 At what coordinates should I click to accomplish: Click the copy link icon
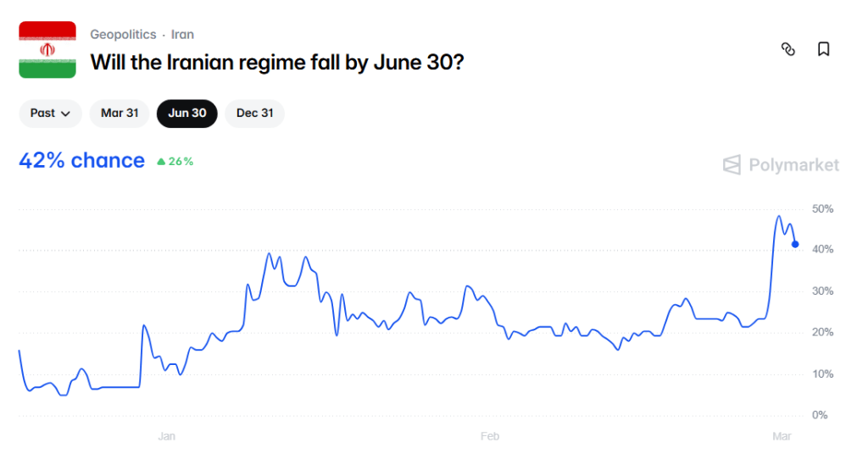pos(787,49)
